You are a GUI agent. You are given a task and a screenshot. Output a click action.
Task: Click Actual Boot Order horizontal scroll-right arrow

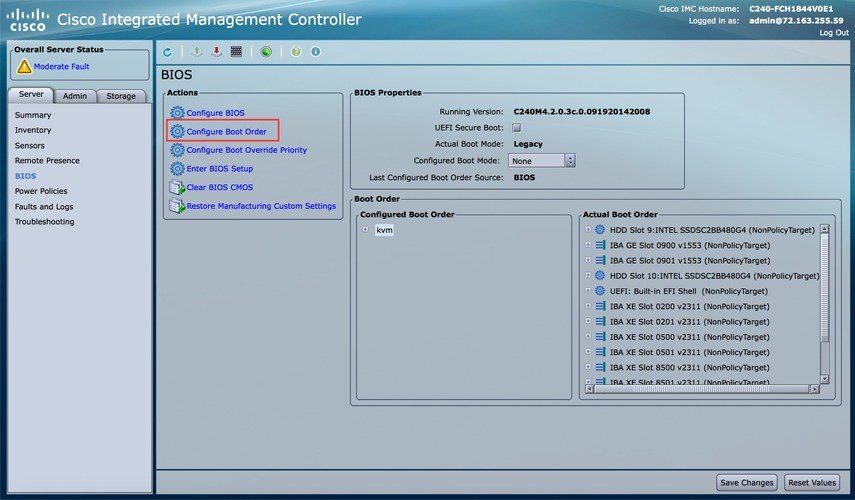coord(815,389)
